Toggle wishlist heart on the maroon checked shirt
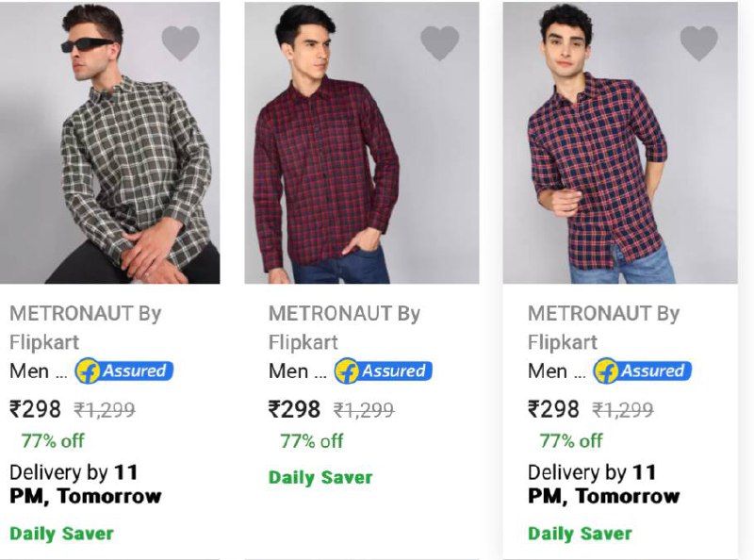Viewport: 754px width, 560px height. [439, 42]
